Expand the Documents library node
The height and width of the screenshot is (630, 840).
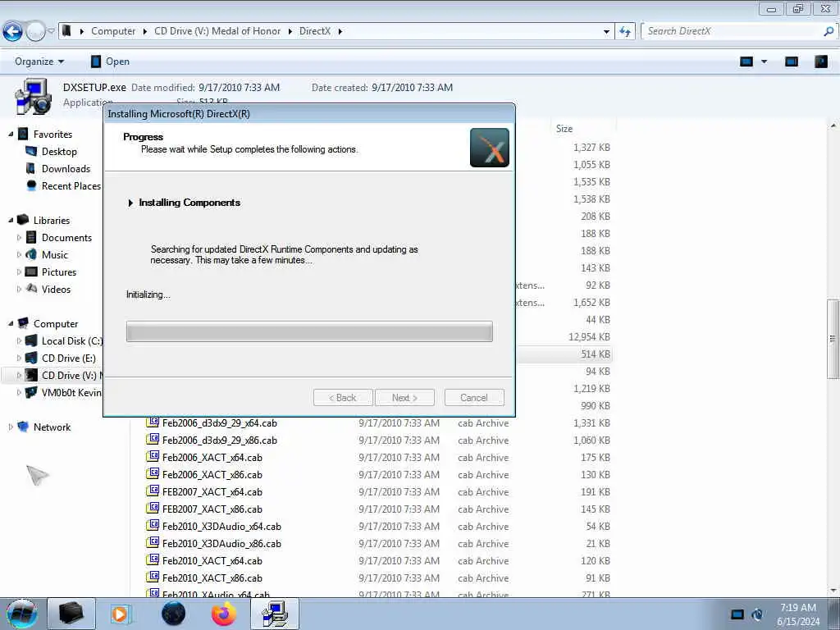pos(20,237)
